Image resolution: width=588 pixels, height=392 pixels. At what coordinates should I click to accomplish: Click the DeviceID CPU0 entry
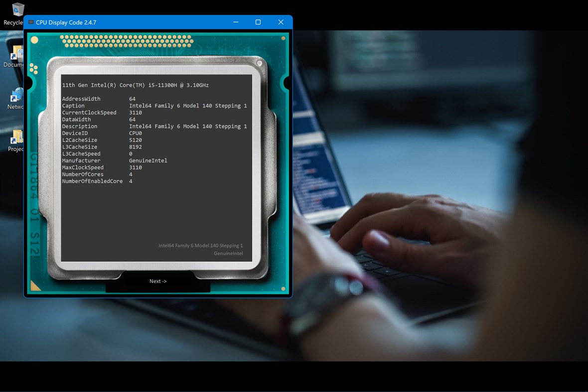click(135, 133)
